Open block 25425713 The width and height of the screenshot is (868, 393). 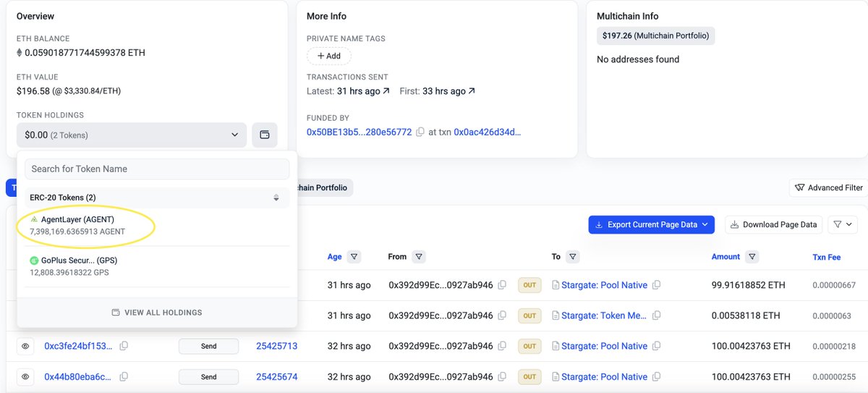(x=277, y=346)
